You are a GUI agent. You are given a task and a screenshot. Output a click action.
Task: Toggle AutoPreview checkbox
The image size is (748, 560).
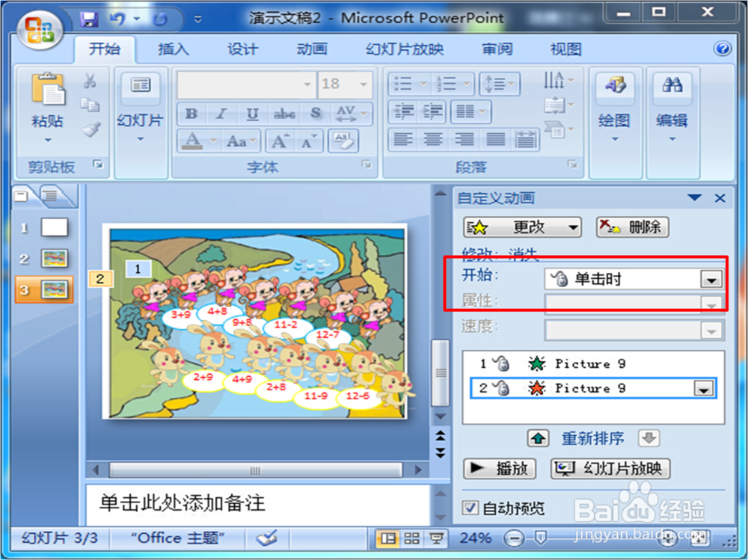point(470,508)
